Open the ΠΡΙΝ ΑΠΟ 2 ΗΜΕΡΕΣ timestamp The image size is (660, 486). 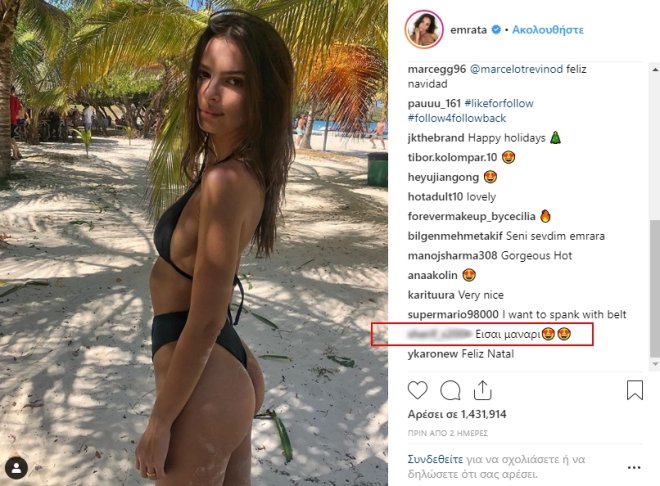(447, 433)
